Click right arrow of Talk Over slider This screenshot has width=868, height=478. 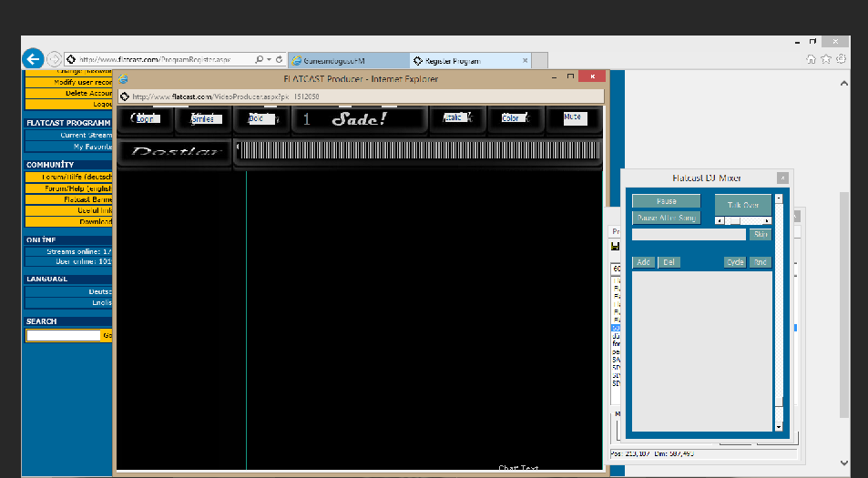pos(767,220)
